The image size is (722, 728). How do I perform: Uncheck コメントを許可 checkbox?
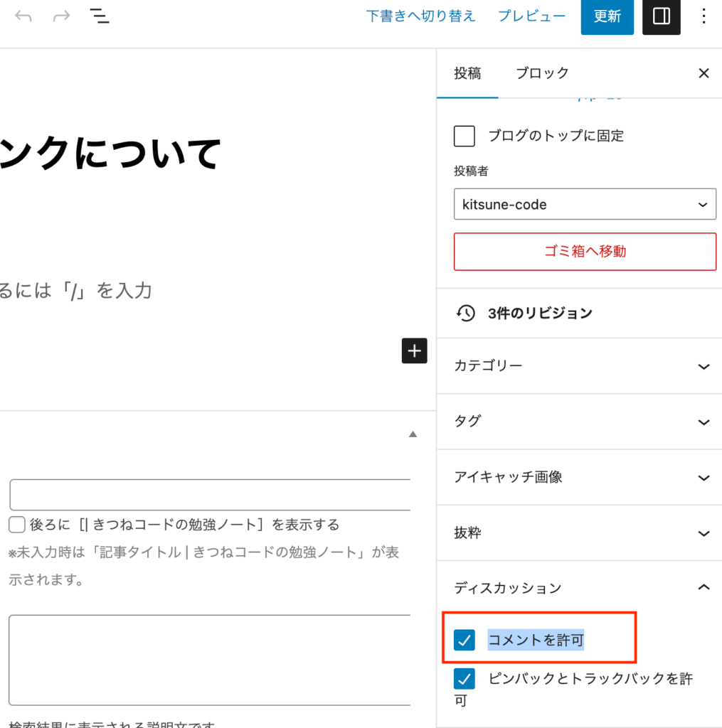(464, 641)
